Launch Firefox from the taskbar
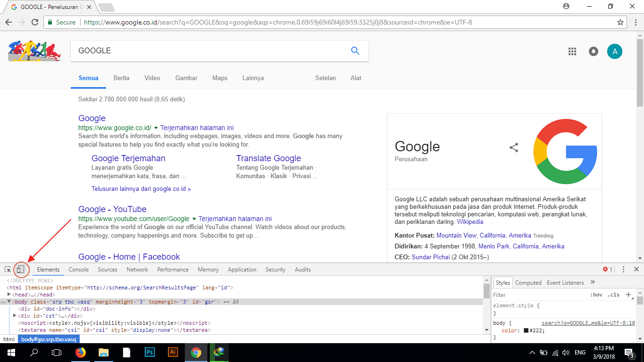The width and height of the screenshot is (644, 362). pos(81,352)
